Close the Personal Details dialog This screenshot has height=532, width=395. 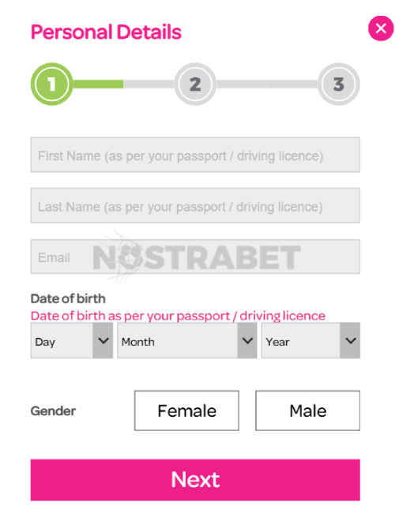tap(381, 28)
